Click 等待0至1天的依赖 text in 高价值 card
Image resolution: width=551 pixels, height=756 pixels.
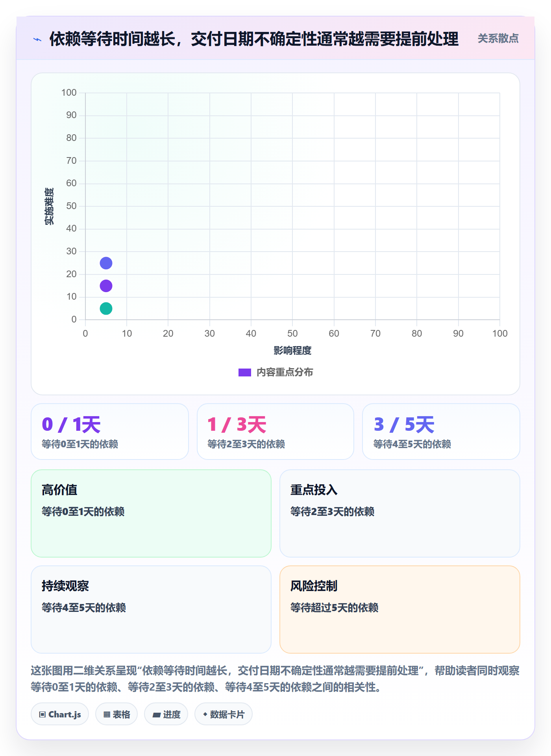pos(83,511)
